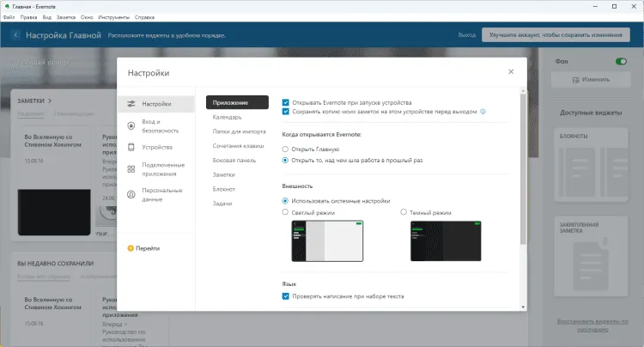Viewport: 644px width, 347px height.
Task: Open the Инструменты menu
Action: [x=113, y=17]
